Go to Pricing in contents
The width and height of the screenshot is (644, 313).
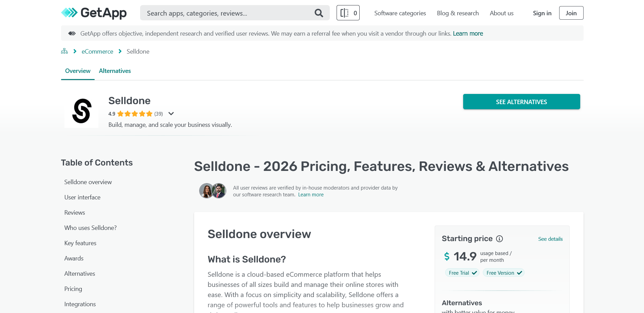pyautogui.click(x=73, y=289)
